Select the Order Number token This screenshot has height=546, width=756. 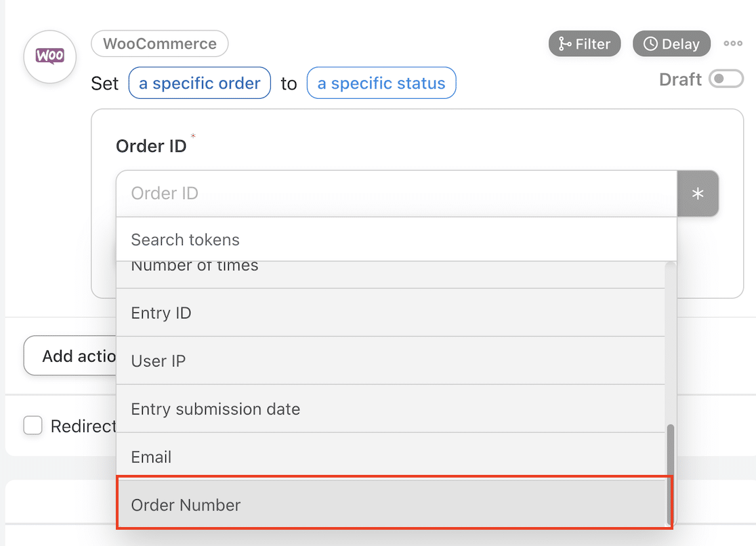tap(393, 505)
